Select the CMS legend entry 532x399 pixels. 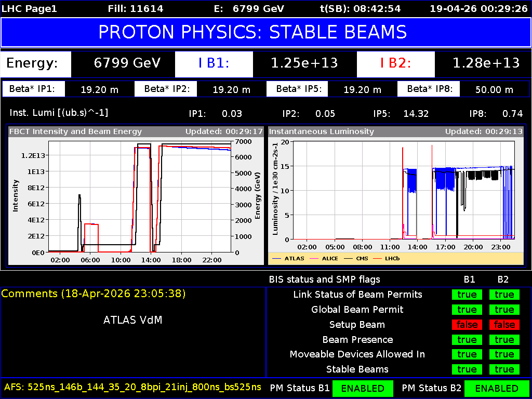coord(362,258)
